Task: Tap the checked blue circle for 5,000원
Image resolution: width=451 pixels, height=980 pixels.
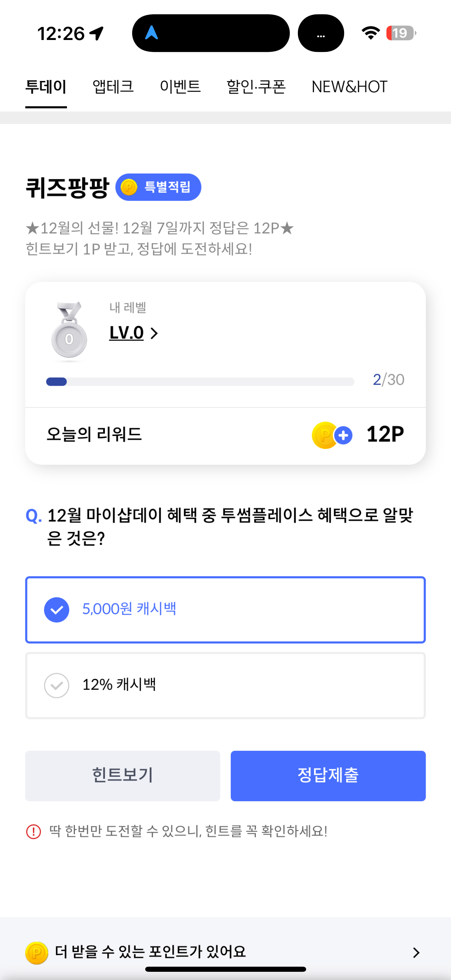Action: point(57,610)
